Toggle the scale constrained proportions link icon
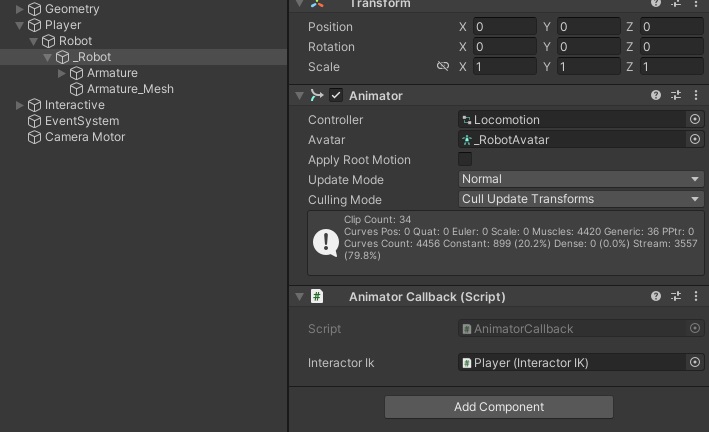 (442, 67)
